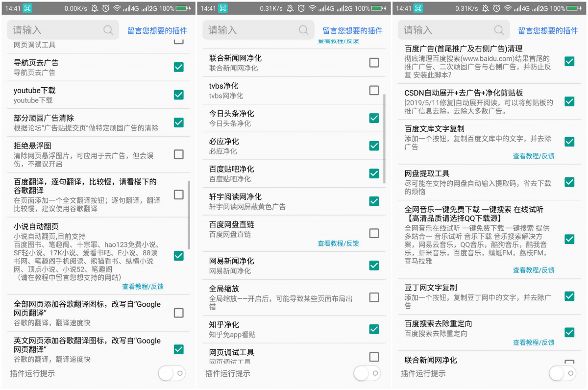Check the 百度网盘直链 checkbox

pyautogui.click(x=374, y=233)
